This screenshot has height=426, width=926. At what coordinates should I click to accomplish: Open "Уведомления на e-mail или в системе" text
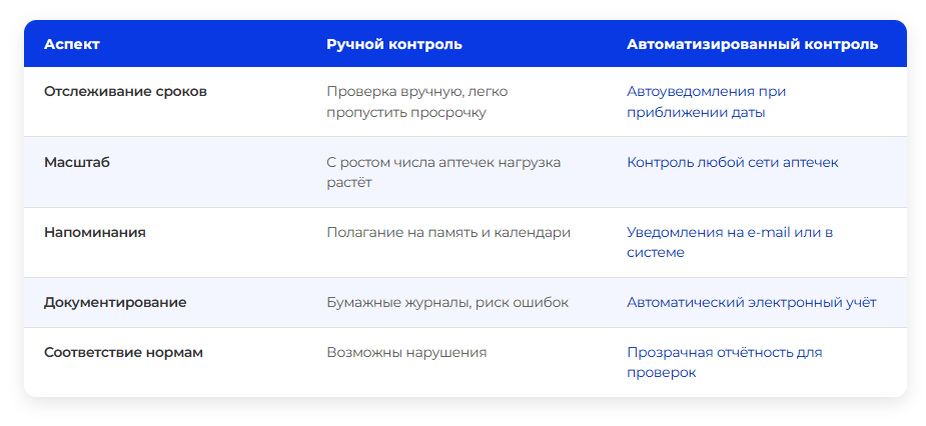pyautogui.click(x=730, y=243)
